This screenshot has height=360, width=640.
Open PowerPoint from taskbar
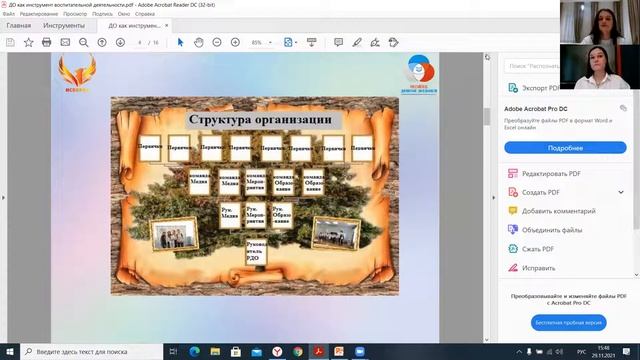coord(339,351)
